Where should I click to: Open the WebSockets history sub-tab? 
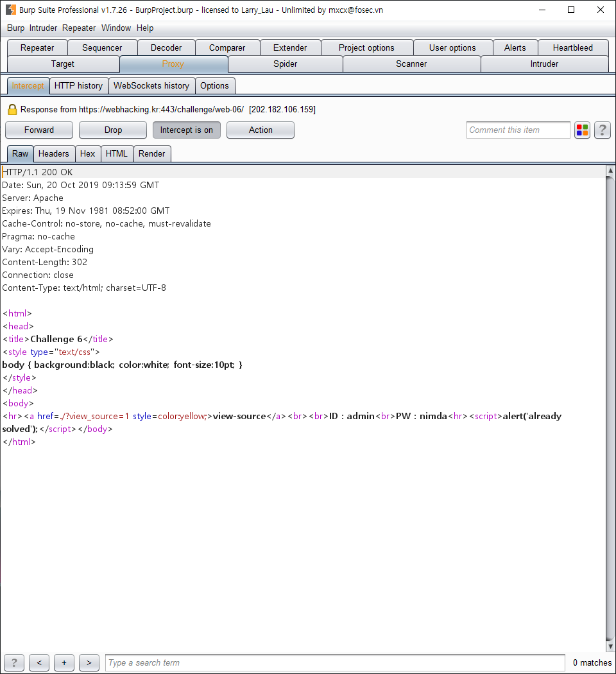(151, 85)
